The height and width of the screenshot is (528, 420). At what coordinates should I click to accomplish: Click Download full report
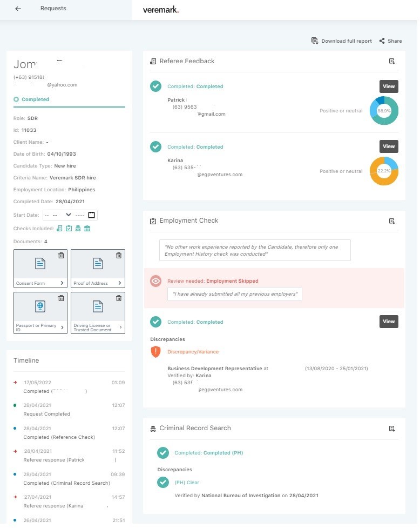coord(342,41)
